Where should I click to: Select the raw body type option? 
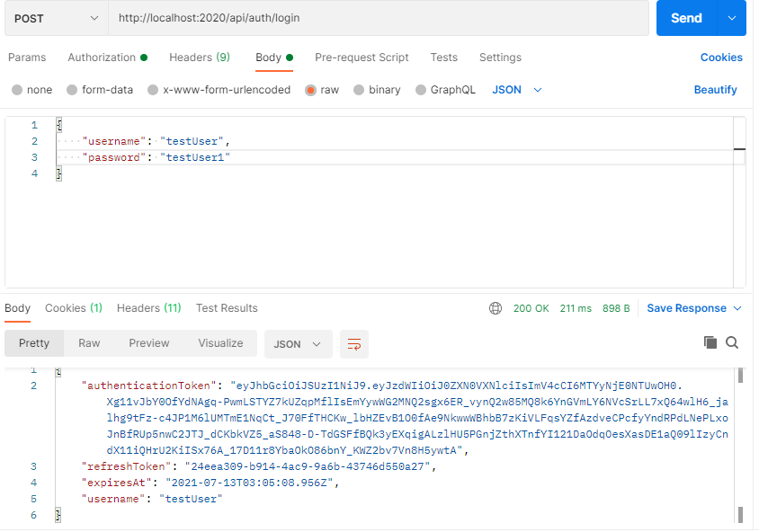coord(321,89)
